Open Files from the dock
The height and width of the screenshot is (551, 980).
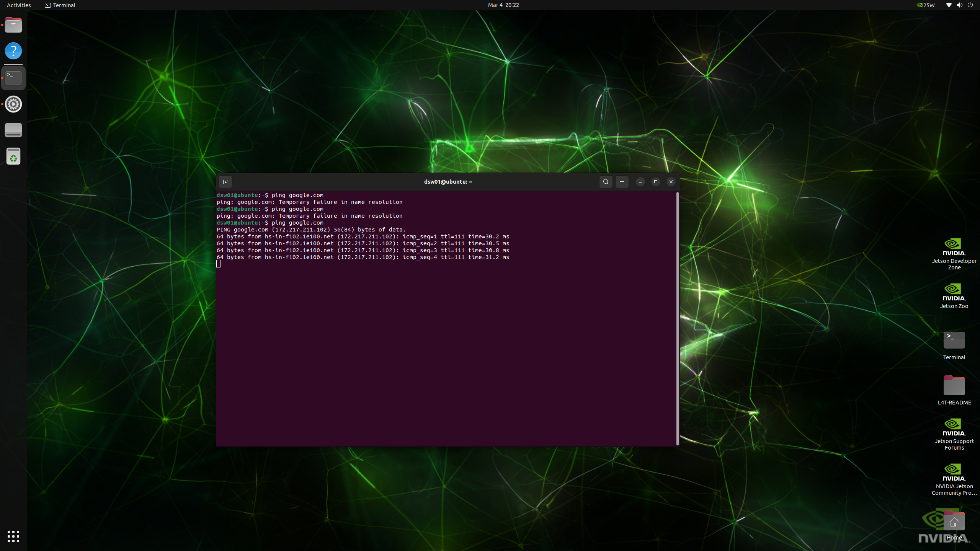point(13,25)
